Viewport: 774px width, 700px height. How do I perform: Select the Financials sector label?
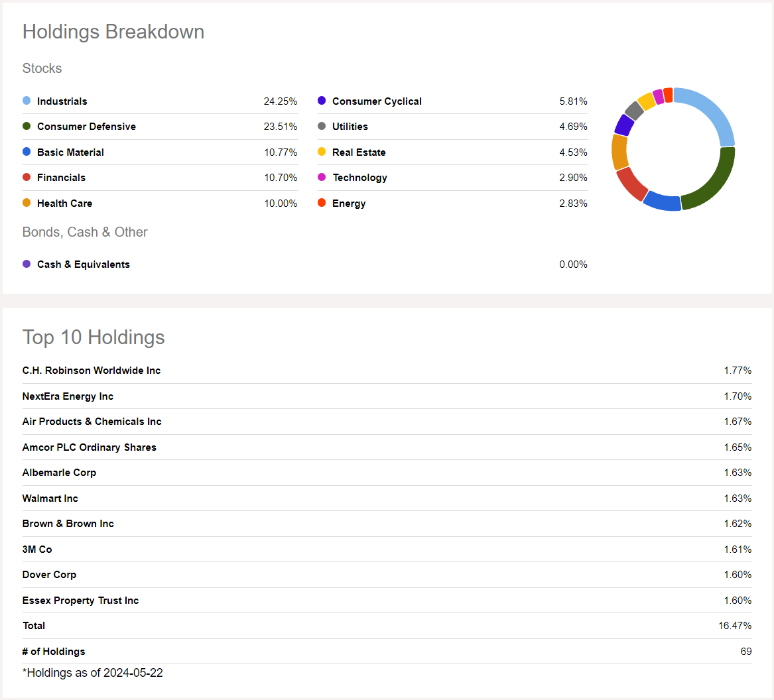61,178
